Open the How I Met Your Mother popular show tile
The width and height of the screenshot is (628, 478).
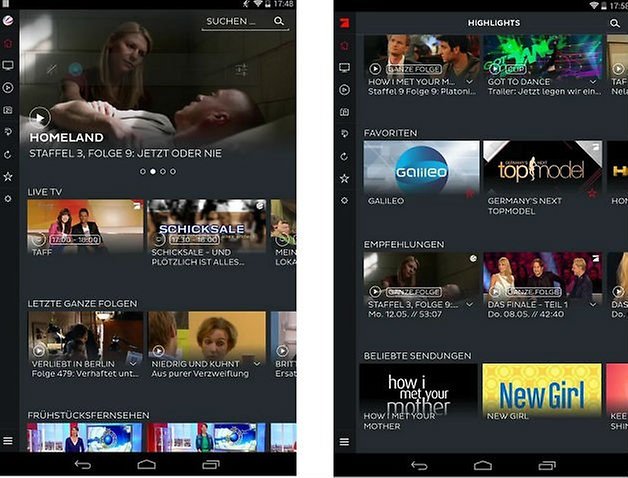(x=419, y=389)
